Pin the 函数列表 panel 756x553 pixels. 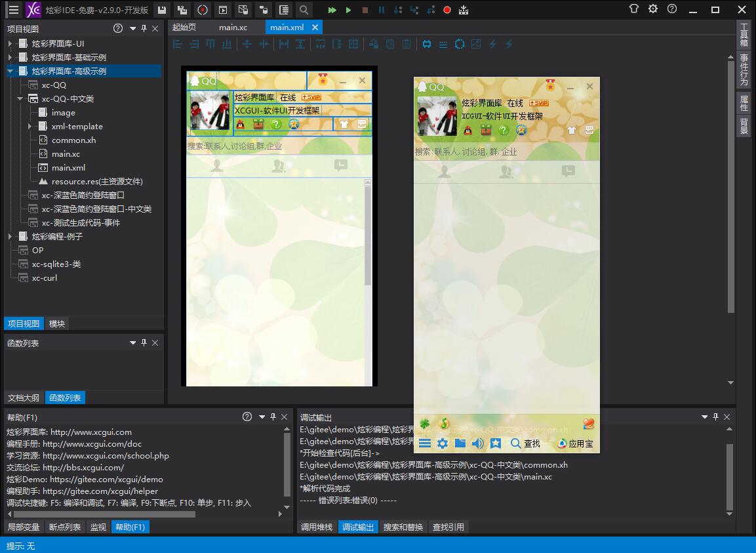(x=144, y=342)
